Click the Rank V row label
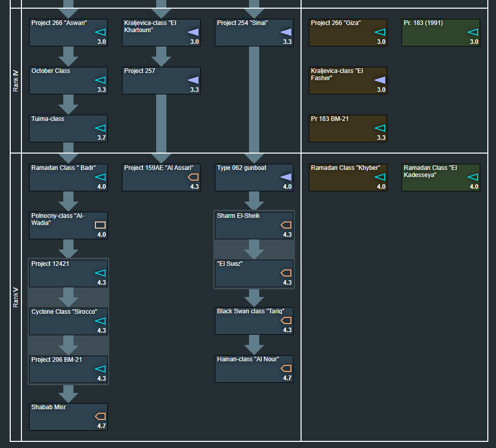The width and height of the screenshot is (496, 448). click(x=16, y=297)
